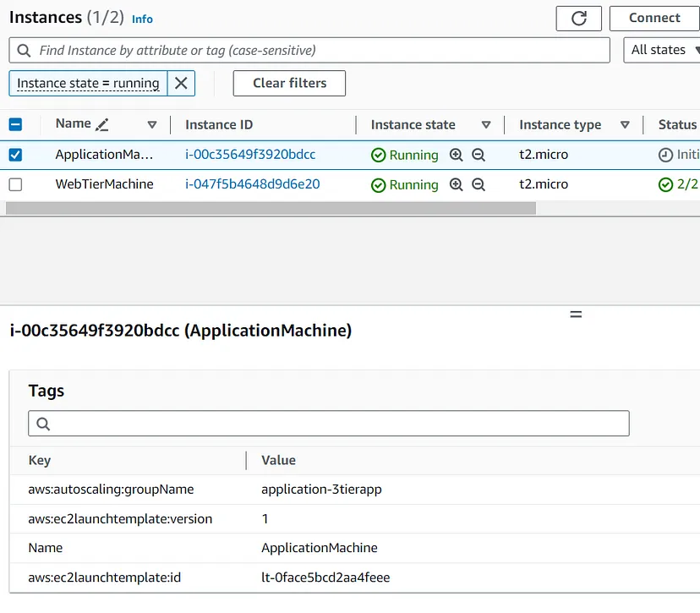Click the Clear filters button
The image size is (700, 613).
(289, 83)
